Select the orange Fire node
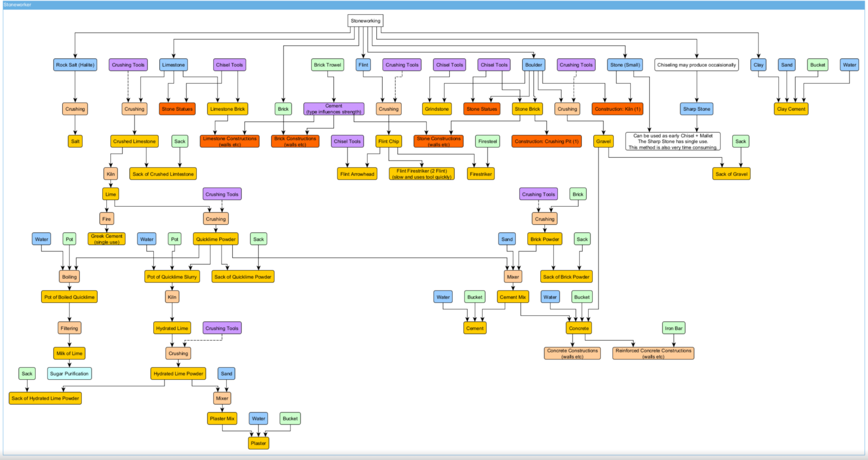Screen dimensions: 868x460 (x=107, y=219)
